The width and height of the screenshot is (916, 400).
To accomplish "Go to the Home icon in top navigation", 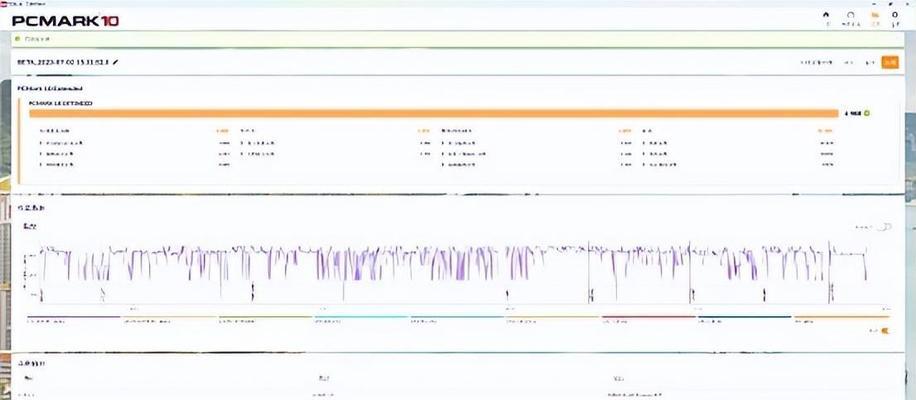I will (826, 16).
